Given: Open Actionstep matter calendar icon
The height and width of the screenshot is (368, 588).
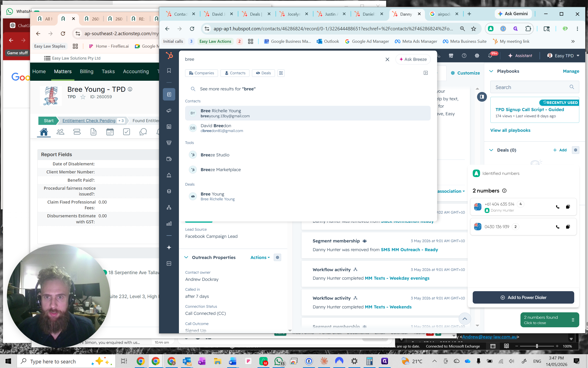Looking at the screenshot, I should (110, 132).
